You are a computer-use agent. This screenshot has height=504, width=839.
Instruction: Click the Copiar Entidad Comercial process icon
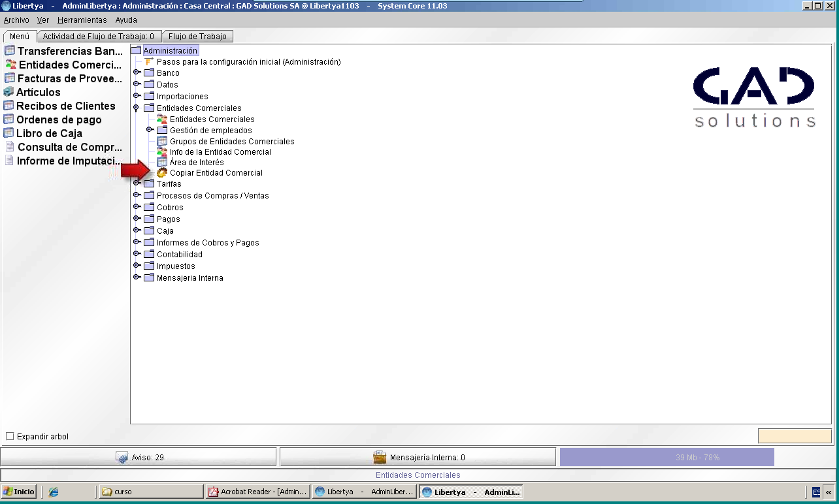[x=162, y=173]
